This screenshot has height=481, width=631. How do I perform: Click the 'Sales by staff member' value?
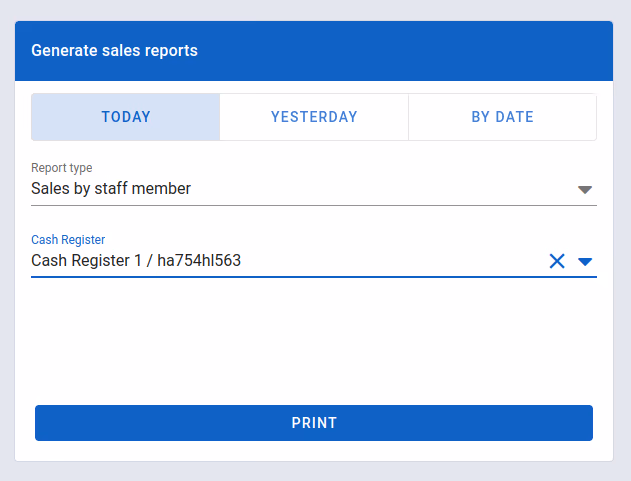coord(111,188)
